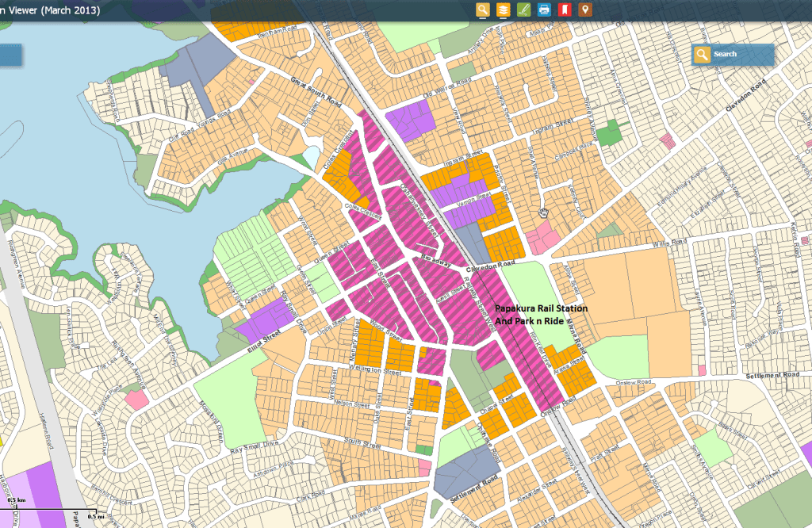Click the viewer title ending March 2013

point(50,9)
